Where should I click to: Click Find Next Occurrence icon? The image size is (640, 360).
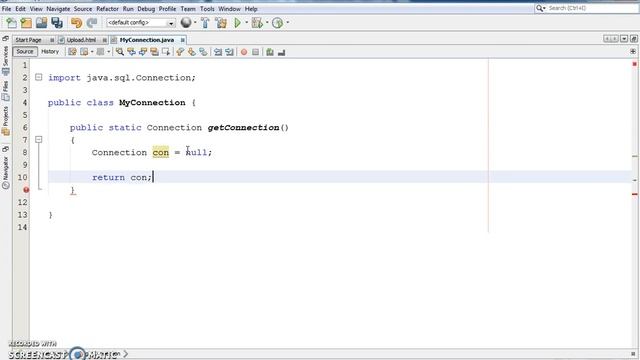point(143,52)
